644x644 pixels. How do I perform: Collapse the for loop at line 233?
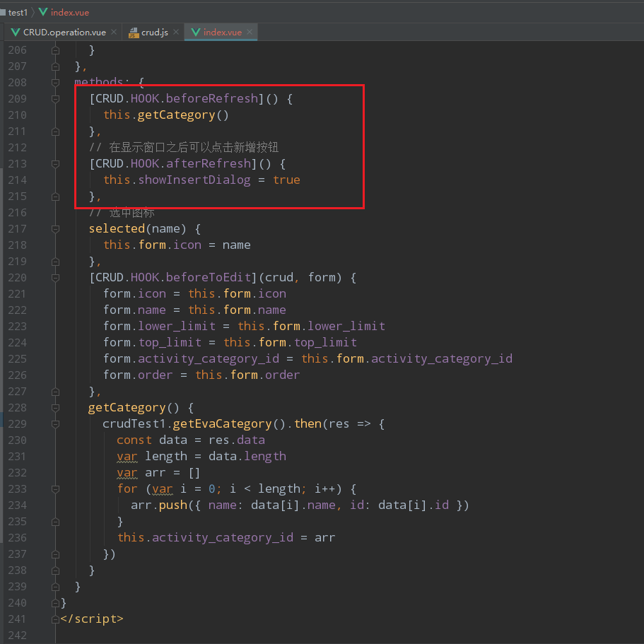[55, 489]
